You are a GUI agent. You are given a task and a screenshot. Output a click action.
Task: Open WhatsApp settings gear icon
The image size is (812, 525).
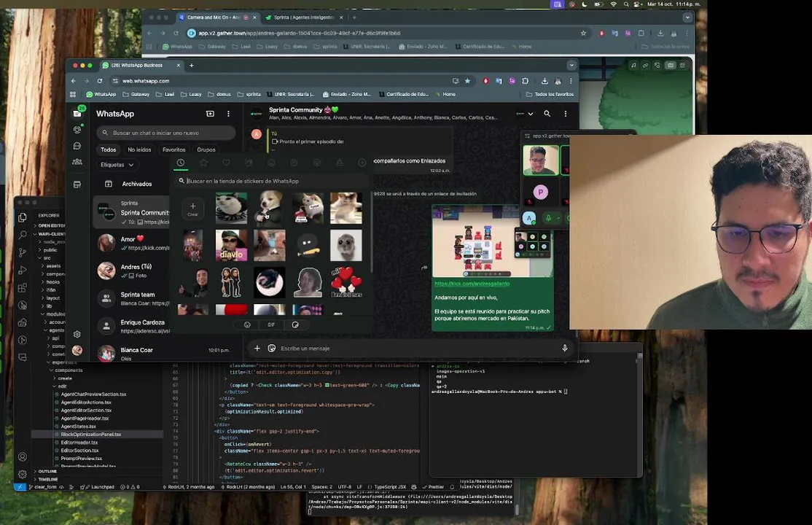tap(77, 334)
